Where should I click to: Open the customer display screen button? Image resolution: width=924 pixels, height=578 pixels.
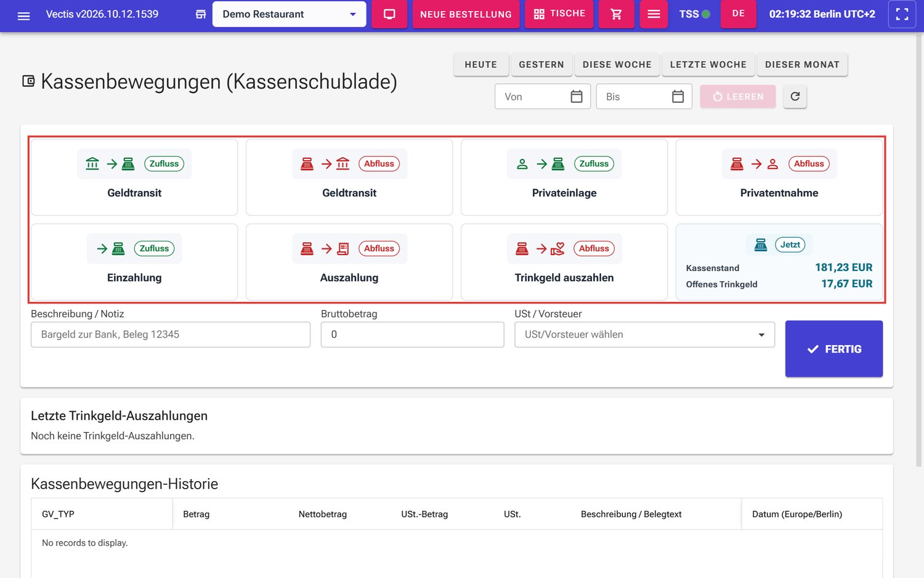389,14
